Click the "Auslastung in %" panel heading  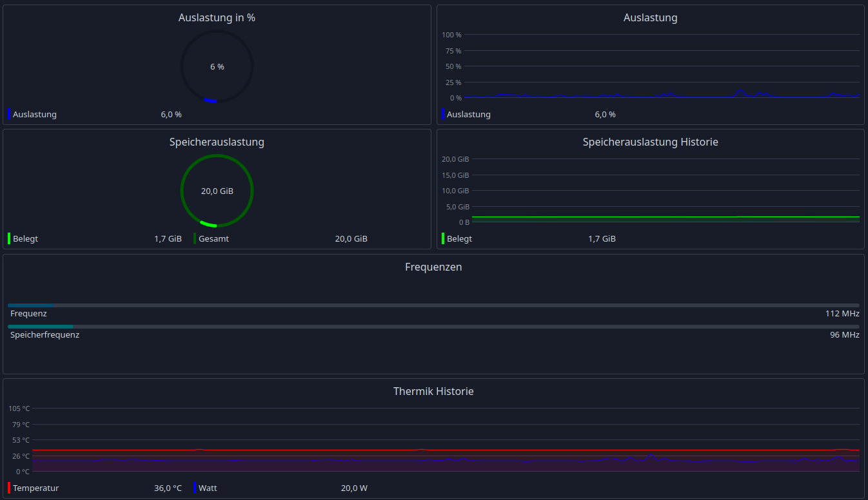point(217,18)
